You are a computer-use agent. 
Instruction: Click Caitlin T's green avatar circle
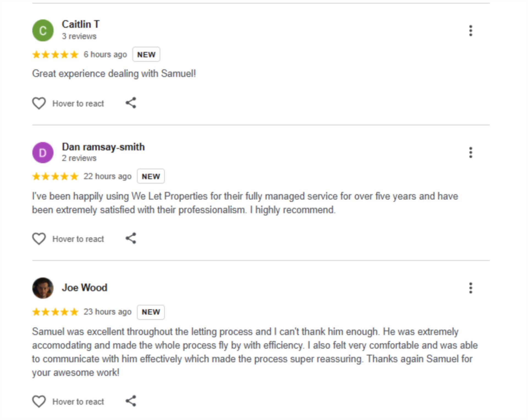(43, 30)
